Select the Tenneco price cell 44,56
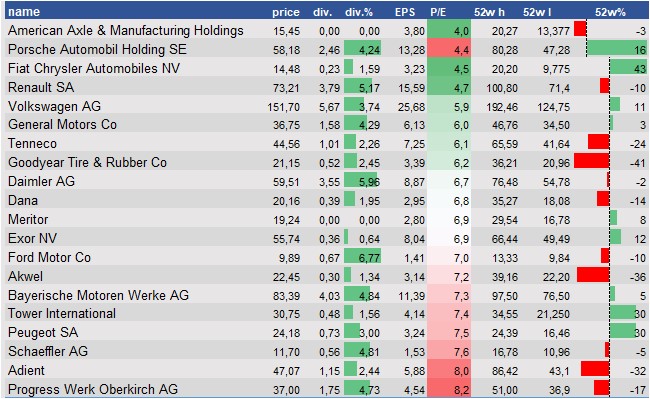 click(x=286, y=144)
